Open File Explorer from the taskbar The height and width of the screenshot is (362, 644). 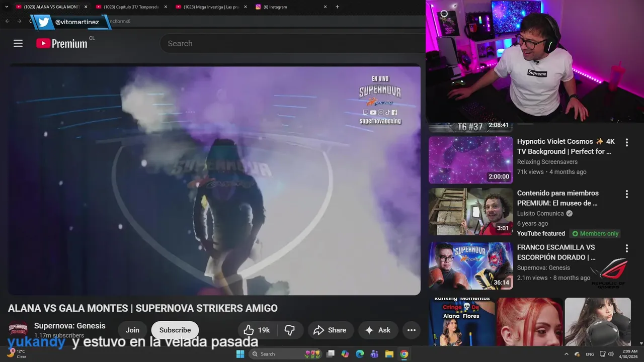click(x=389, y=354)
